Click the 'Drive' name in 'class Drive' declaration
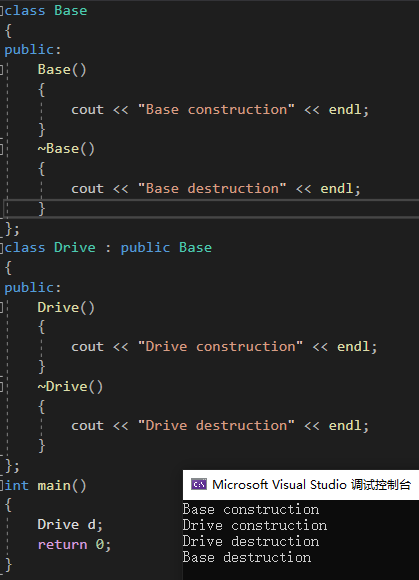 coord(75,247)
